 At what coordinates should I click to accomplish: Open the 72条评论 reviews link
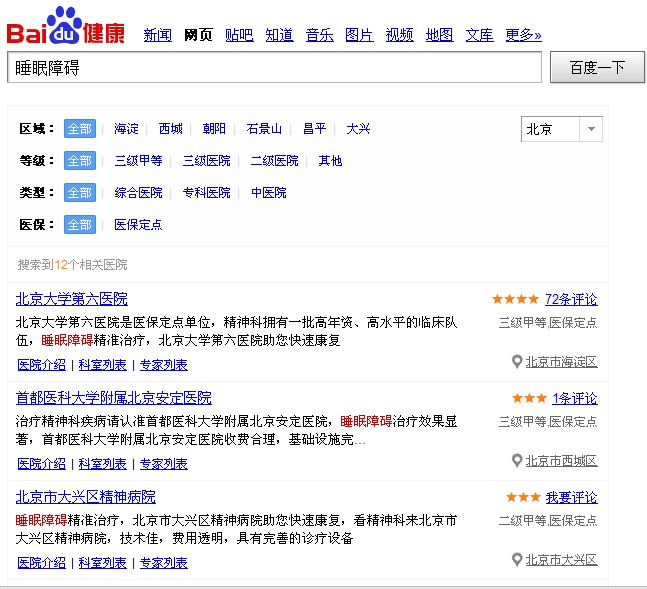pos(571,299)
